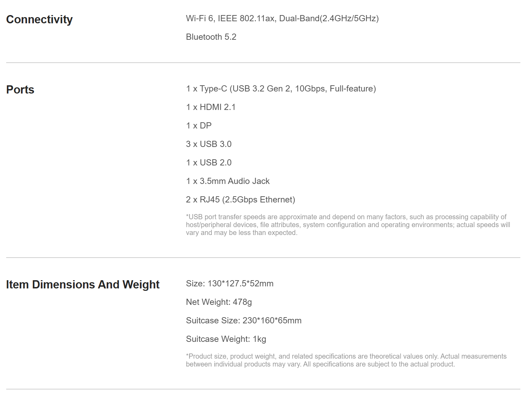Click the Ports section heading
532x397 pixels.
tap(20, 90)
